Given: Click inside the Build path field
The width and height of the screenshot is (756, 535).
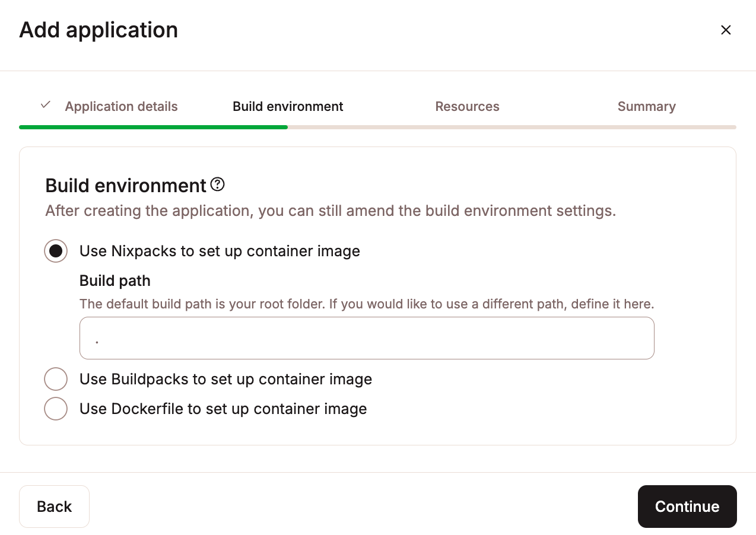Looking at the screenshot, I should [367, 338].
